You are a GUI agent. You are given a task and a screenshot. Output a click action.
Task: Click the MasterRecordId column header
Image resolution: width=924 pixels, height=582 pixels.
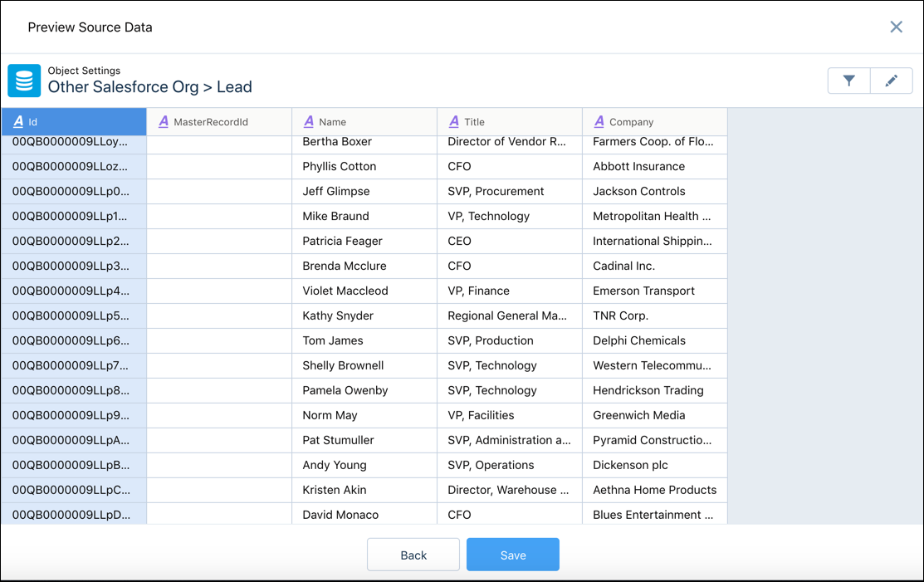[218, 121]
